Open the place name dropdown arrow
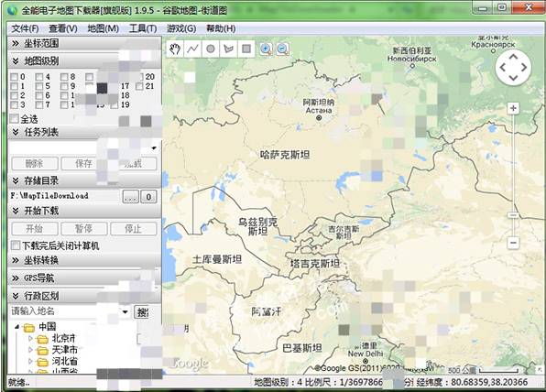The height and width of the screenshot is (392, 546). click(126, 312)
